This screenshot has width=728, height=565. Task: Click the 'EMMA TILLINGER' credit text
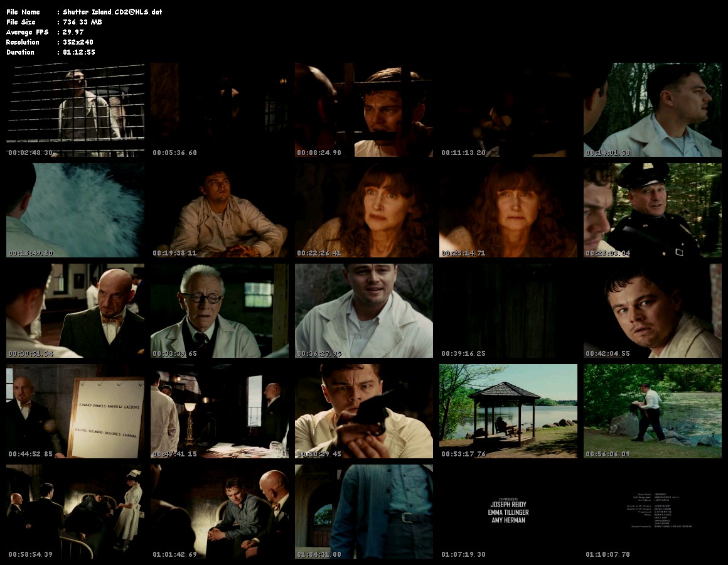[508, 512]
